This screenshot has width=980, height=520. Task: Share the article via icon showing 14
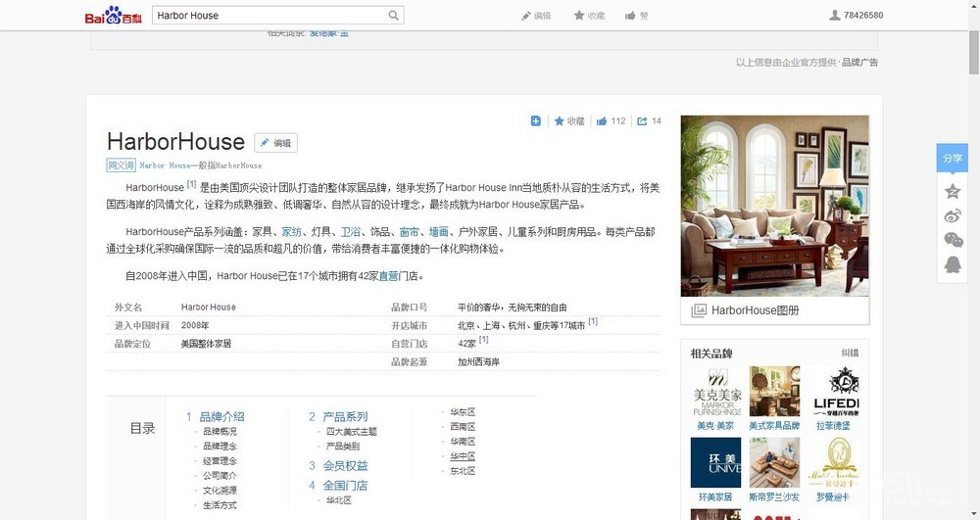point(642,121)
